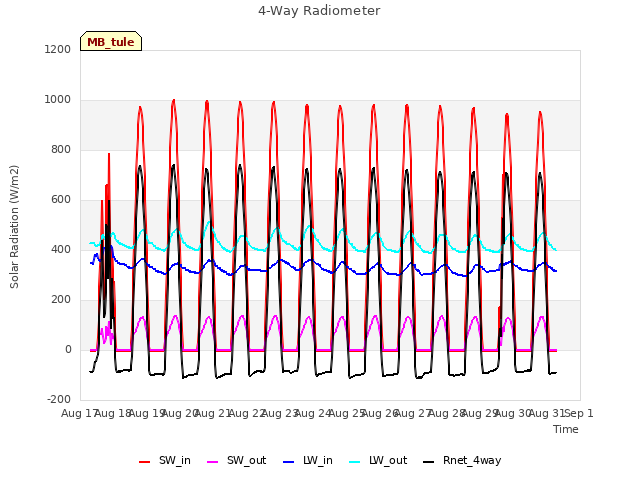Click the red SW_in legend swatch
Screen dimensions: 640x480
click(144, 462)
